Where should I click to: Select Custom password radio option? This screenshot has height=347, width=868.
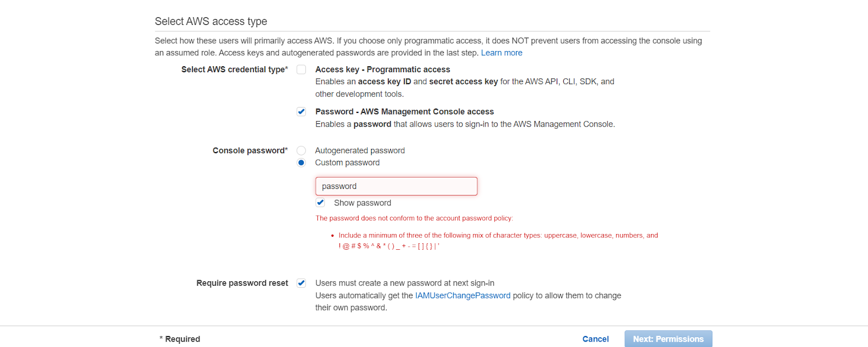pos(301,162)
